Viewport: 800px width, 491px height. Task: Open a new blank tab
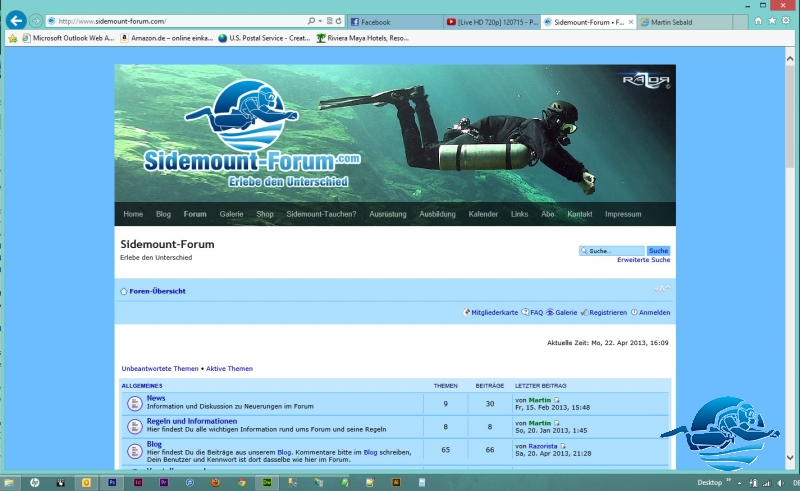pyautogui.click(x=741, y=22)
